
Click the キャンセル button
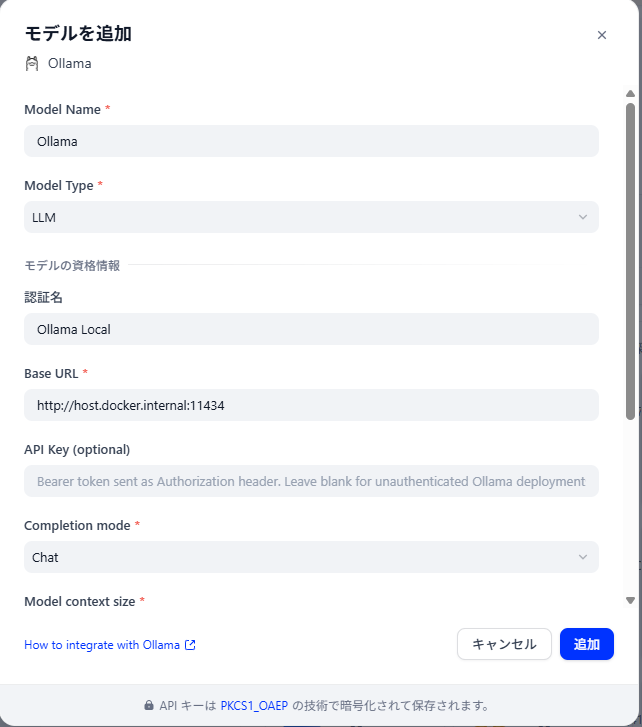(x=504, y=644)
